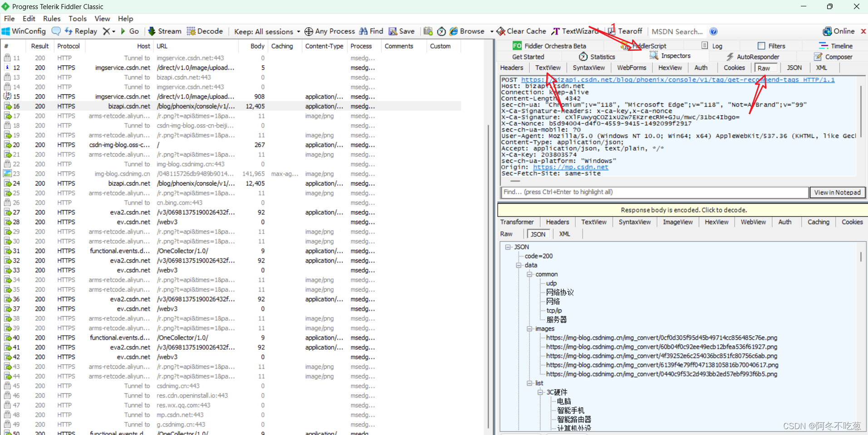Collapse the root JSON tree node
868x435 pixels.
pyautogui.click(x=508, y=247)
